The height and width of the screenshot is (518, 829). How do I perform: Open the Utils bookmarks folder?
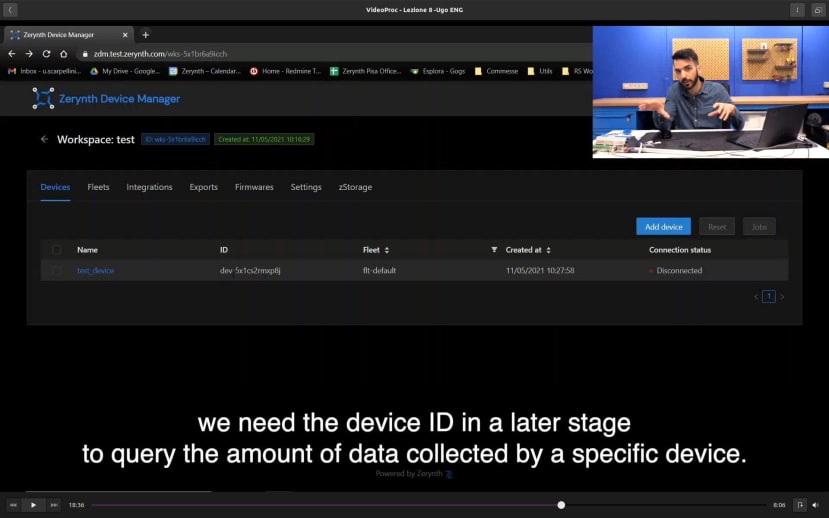540,71
